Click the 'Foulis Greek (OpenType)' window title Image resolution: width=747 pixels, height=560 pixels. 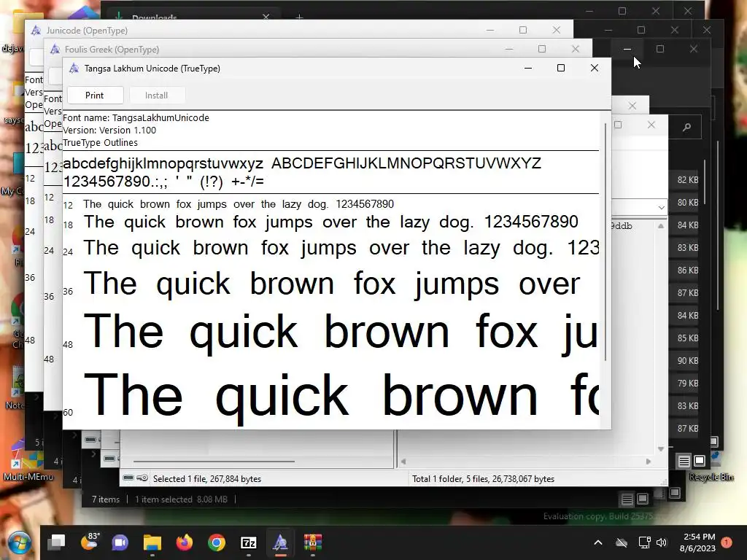coord(112,50)
